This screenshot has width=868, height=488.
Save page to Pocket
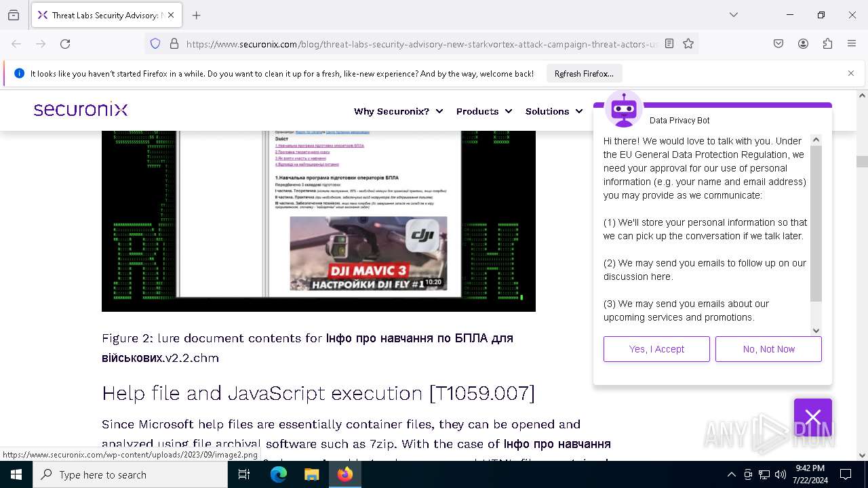click(778, 43)
